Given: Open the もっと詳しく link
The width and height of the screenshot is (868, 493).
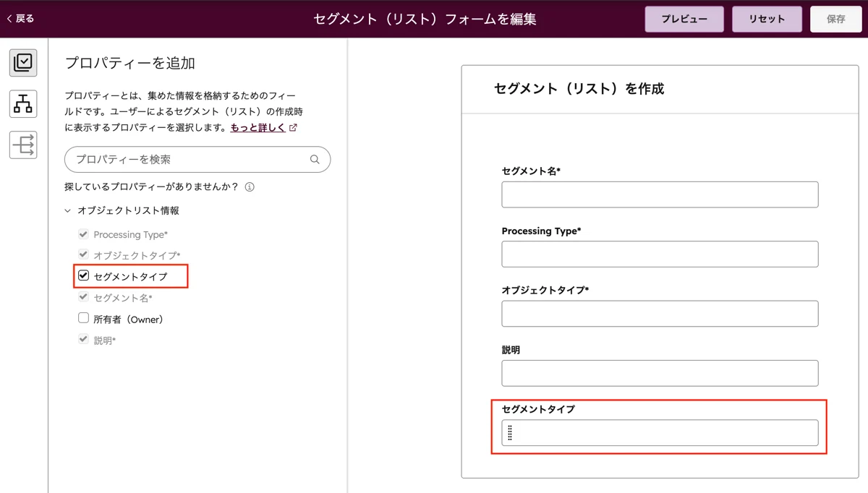Looking at the screenshot, I should [x=257, y=128].
